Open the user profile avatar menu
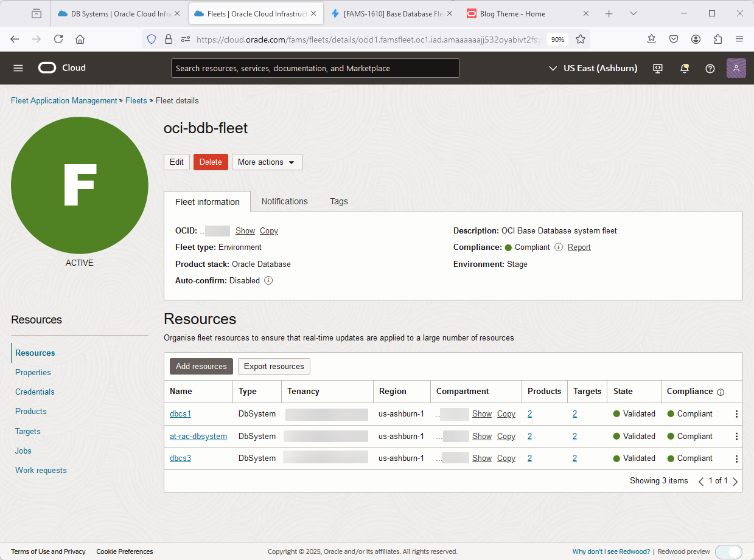Screen dimensions: 754x560 (736, 68)
